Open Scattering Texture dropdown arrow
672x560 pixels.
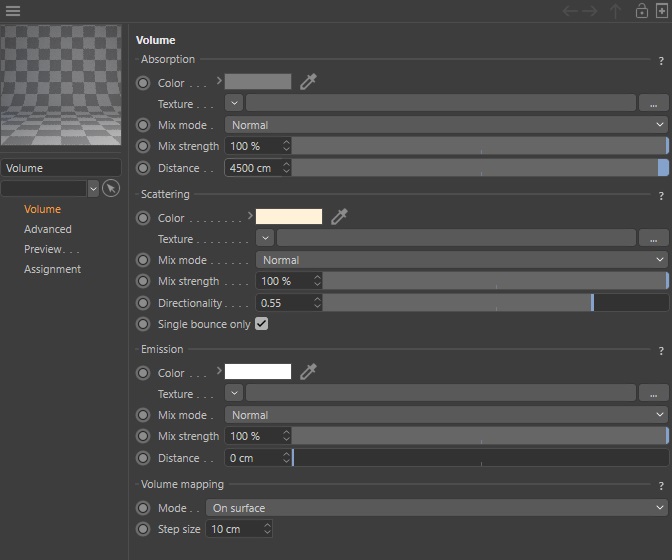pyautogui.click(x=265, y=238)
